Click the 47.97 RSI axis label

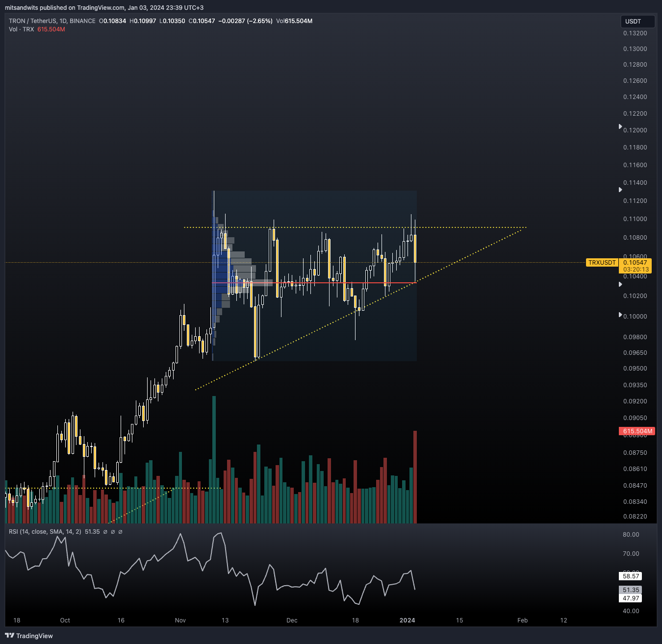point(631,598)
